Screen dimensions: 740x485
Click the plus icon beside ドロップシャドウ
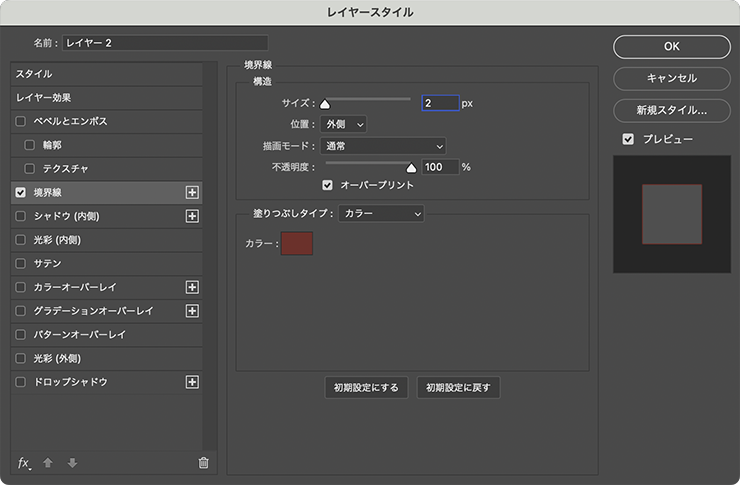193,382
